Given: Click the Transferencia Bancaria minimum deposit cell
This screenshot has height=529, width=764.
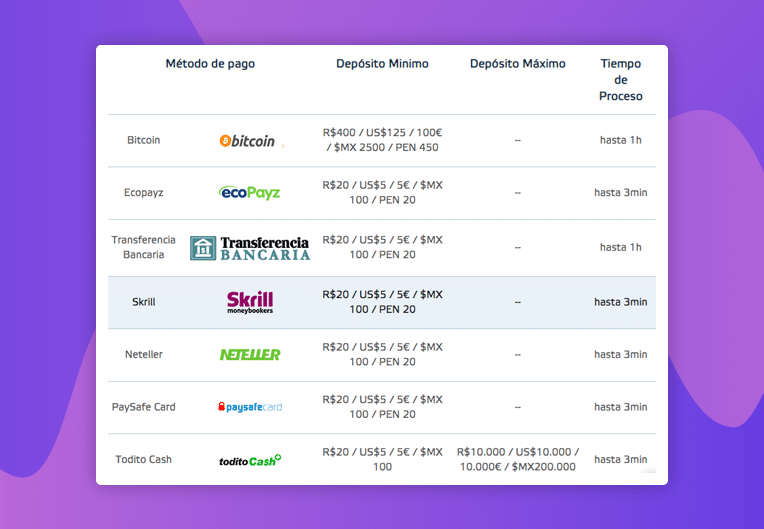Looking at the screenshot, I should (x=382, y=247).
